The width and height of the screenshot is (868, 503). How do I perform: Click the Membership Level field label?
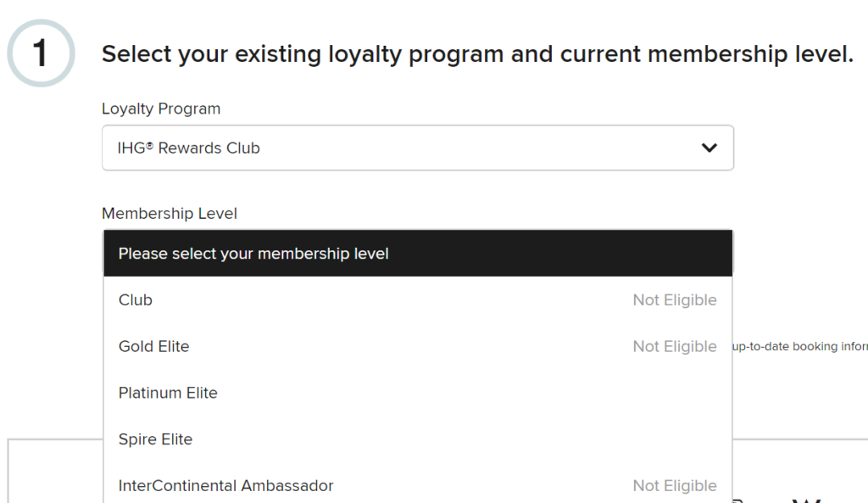click(170, 214)
